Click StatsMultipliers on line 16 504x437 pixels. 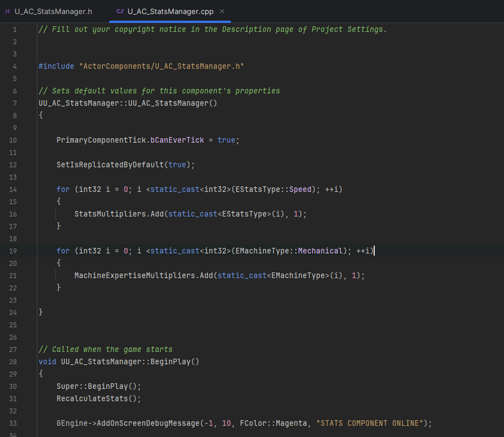[110, 214]
